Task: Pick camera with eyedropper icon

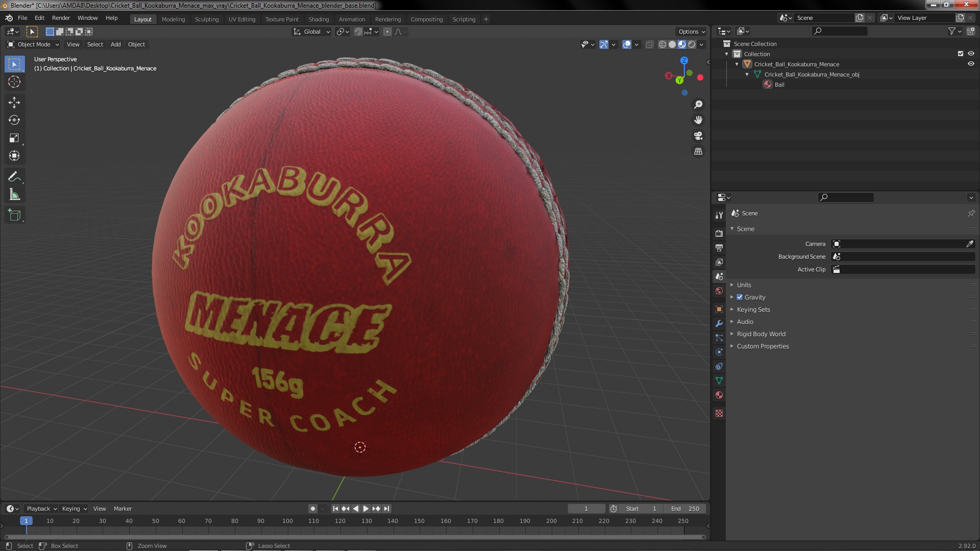Action: [x=969, y=244]
